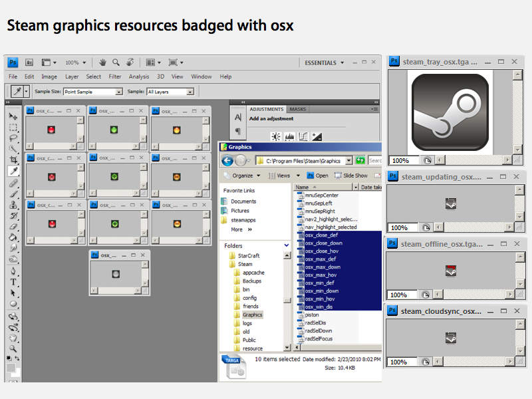Open the Eyedropper tool preset picker arrow
The height and width of the screenshot is (399, 532).
pos(26,91)
